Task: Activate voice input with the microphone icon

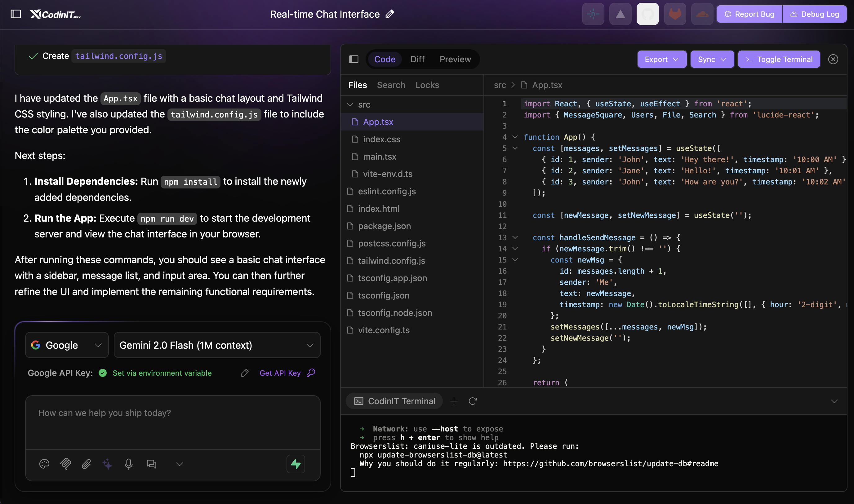Action: click(x=128, y=464)
